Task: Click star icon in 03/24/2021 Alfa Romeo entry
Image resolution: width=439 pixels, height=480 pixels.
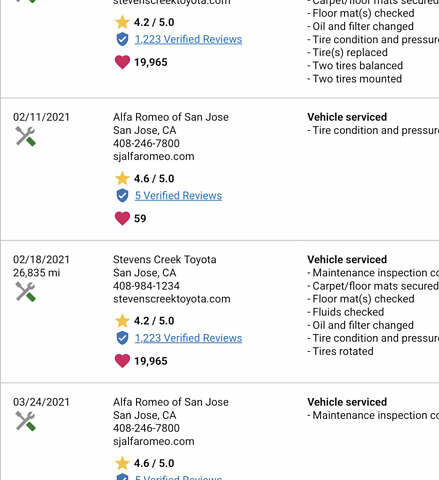Action: (x=122, y=463)
